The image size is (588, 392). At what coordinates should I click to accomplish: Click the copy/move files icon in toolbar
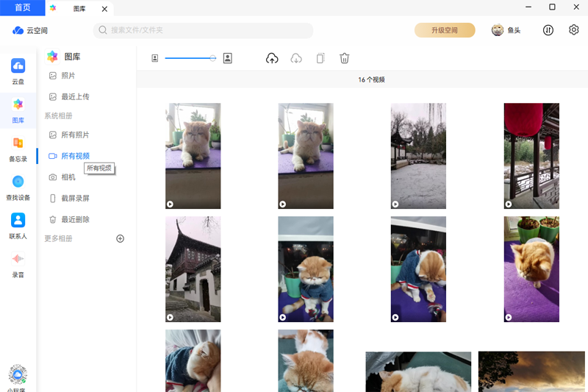pos(320,58)
